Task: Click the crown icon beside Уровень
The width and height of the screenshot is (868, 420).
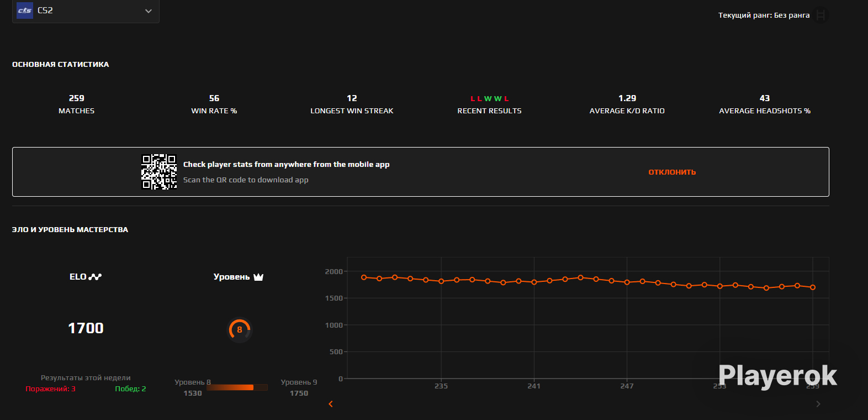Action: pyautogui.click(x=258, y=277)
